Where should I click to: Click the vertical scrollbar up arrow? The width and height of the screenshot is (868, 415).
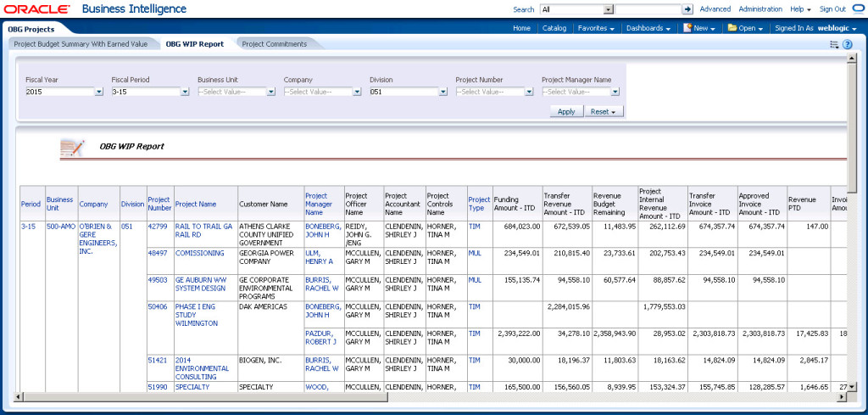click(851, 59)
